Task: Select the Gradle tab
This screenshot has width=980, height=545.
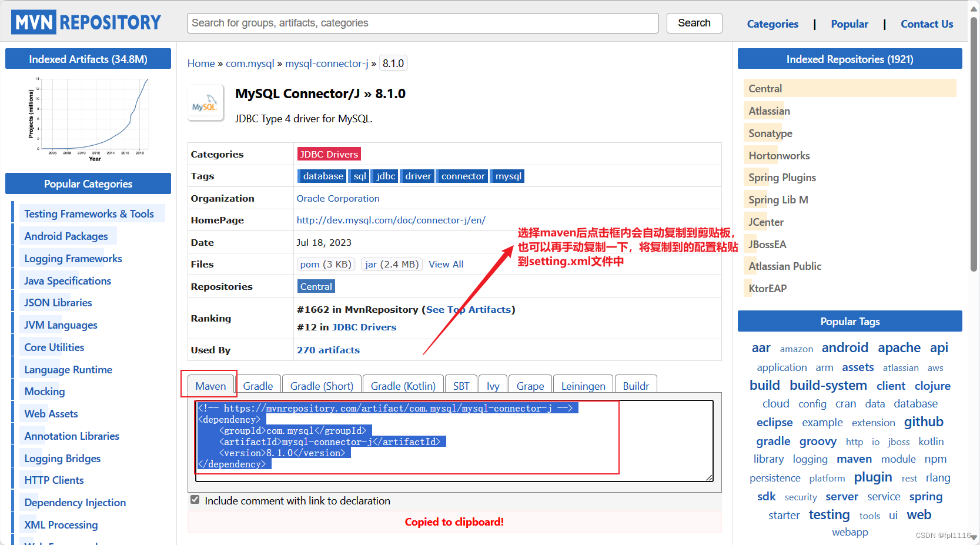Action: click(258, 386)
